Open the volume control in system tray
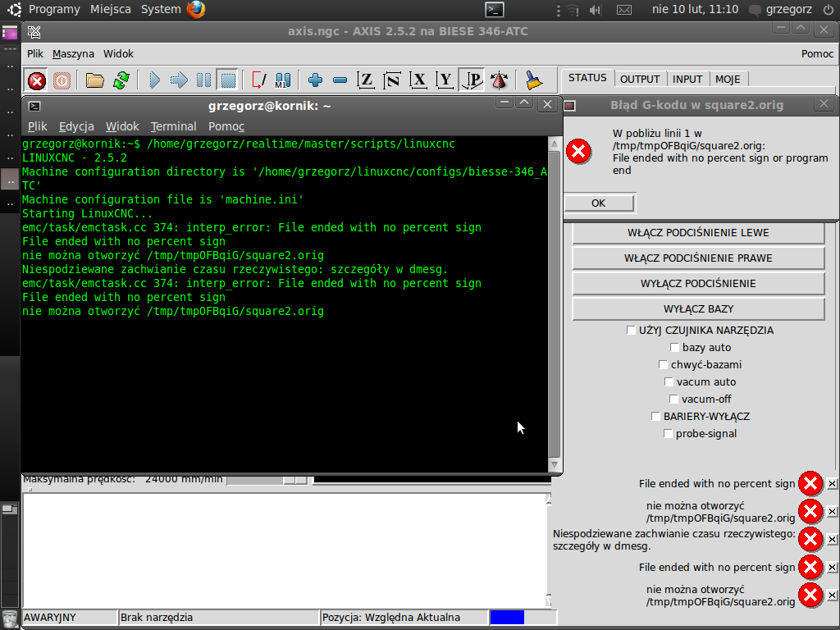Image resolution: width=840 pixels, height=630 pixels. (595, 10)
